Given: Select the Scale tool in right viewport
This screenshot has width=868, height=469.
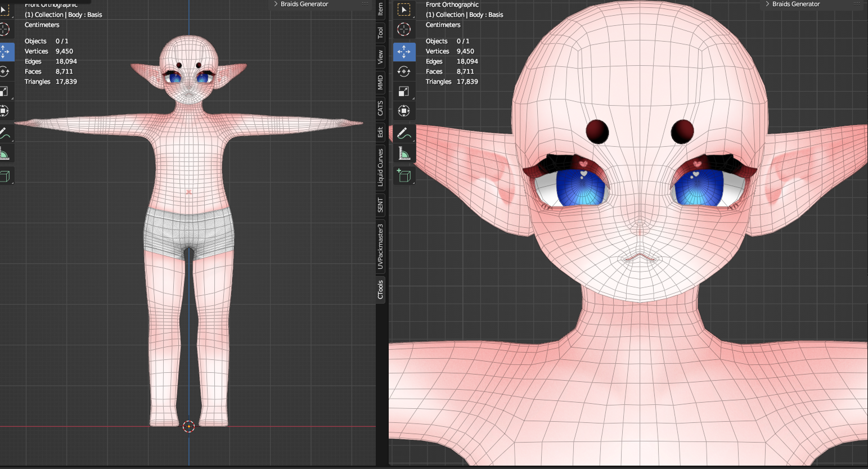Looking at the screenshot, I should click(x=404, y=91).
